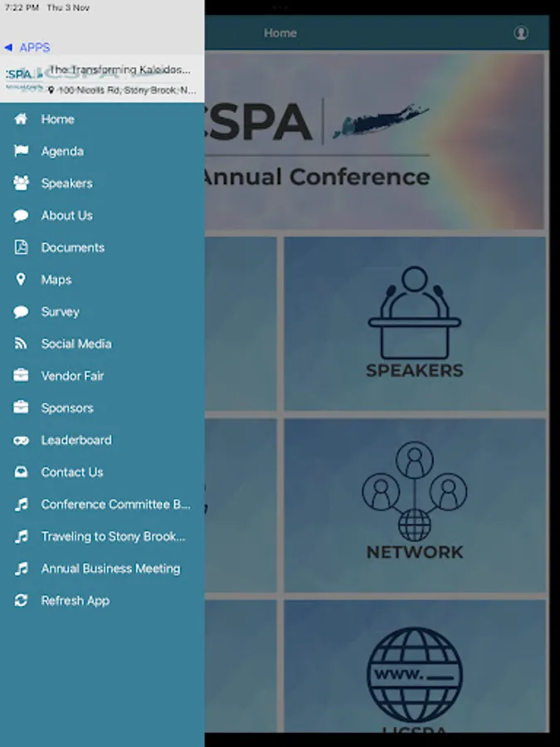The width and height of the screenshot is (560, 747).
Task: Click the people icon beside Speakers
Action: click(21, 183)
